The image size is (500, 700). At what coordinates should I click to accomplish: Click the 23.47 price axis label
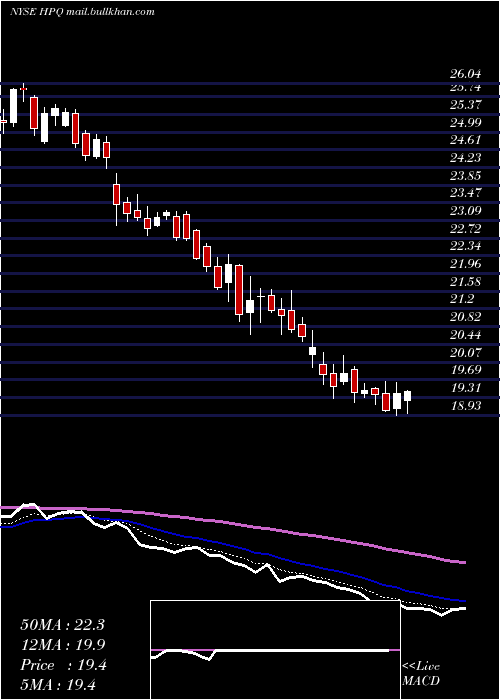click(466, 193)
